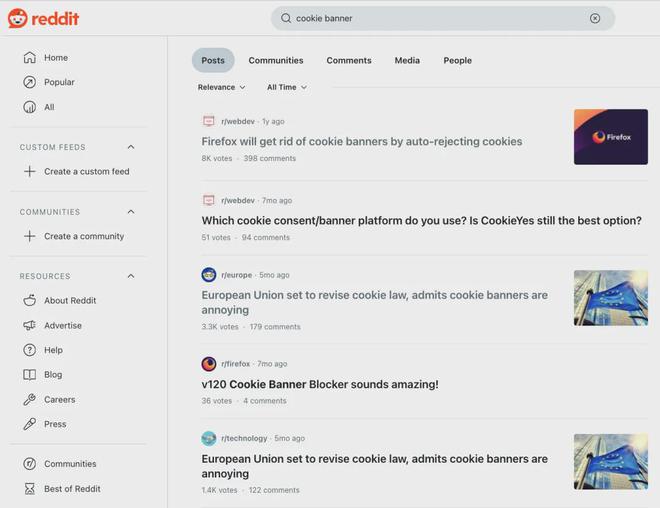Image resolution: width=660 pixels, height=508 pixels.
Task: Click the Help question mark icon
Action: 29,350
